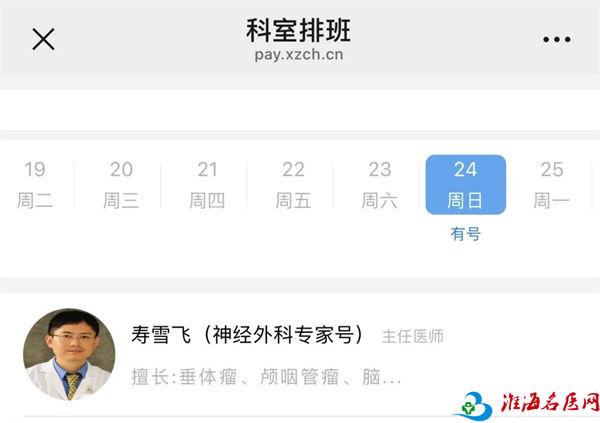Image resolution: width=600 pixels, height=423 pixels.
Task: Select date 25 周一
Action: 552,185
